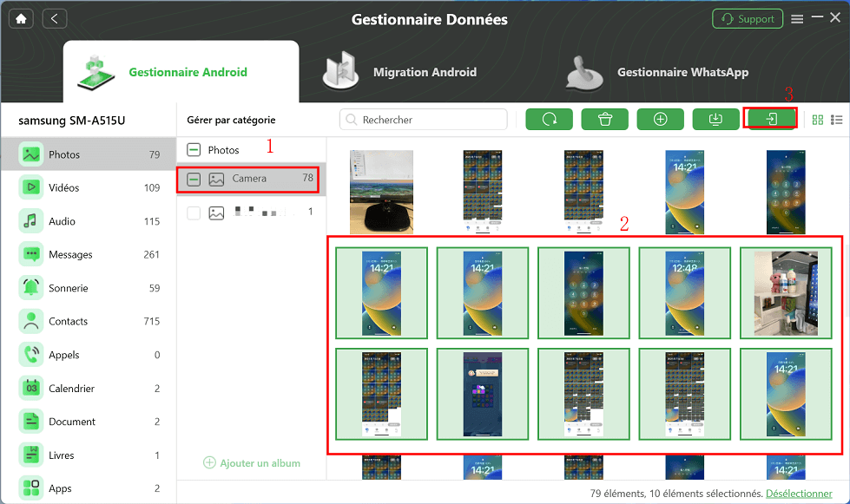Click the green refresh toolbar button
This screenshot has height=504, width=850.
pyautogui.click(x=549, y=119)
